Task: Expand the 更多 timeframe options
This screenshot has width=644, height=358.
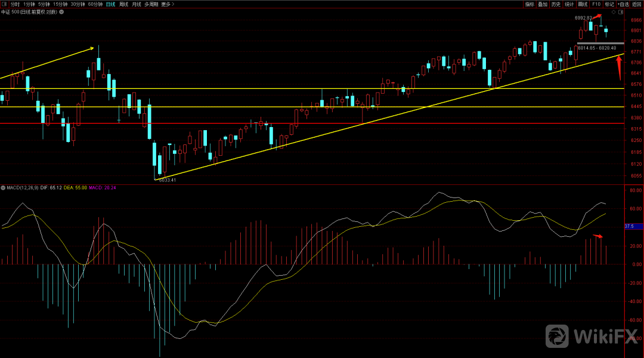Action: [166, 4]
